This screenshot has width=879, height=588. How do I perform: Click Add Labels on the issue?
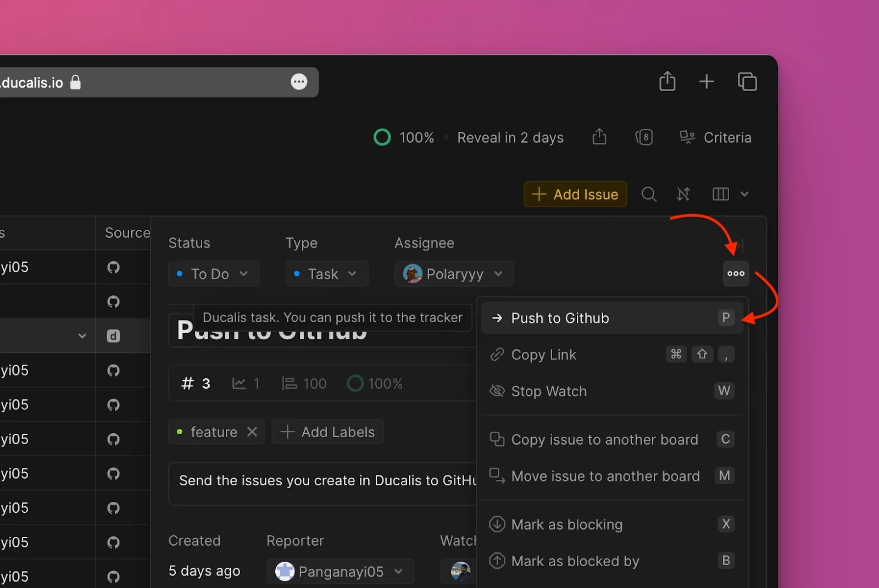pos(327,432)
